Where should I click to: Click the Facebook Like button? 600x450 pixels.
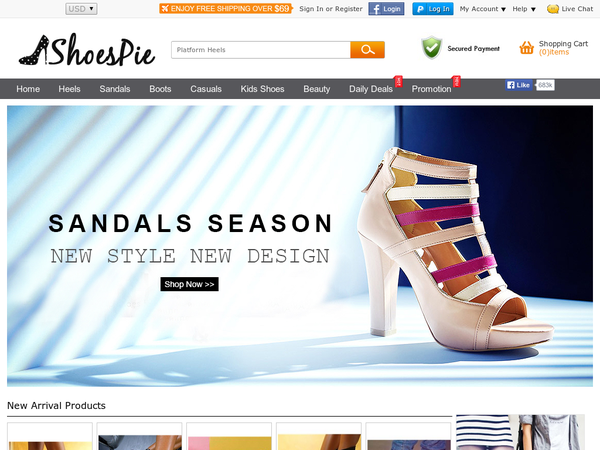pyautogui.click(x=518, y=85)
